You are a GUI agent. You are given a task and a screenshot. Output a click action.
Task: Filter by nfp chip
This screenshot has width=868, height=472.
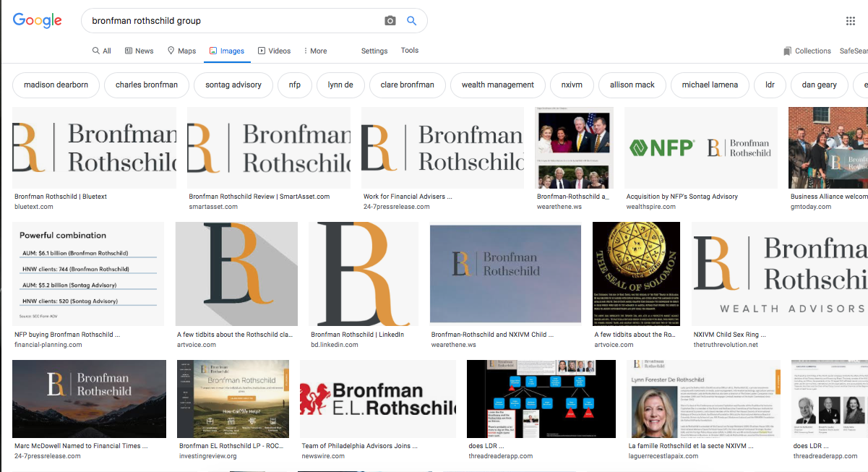click(295, 85)
